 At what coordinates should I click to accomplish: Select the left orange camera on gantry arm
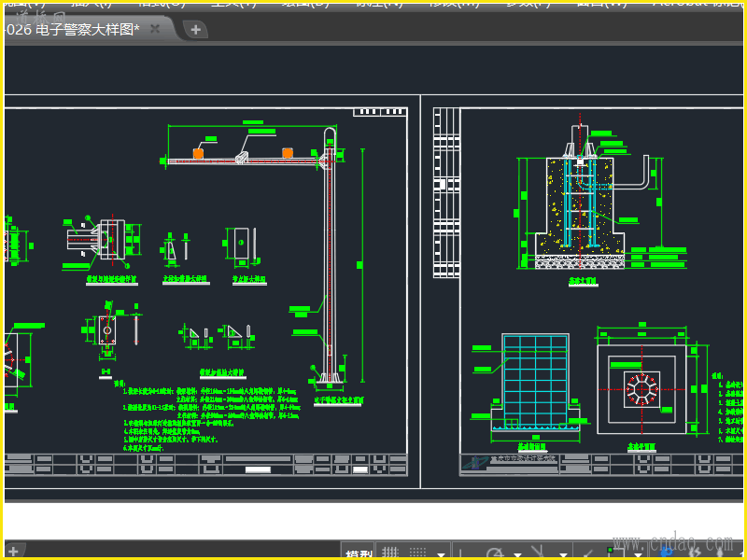pyautogui.click(x=198, y=152)
